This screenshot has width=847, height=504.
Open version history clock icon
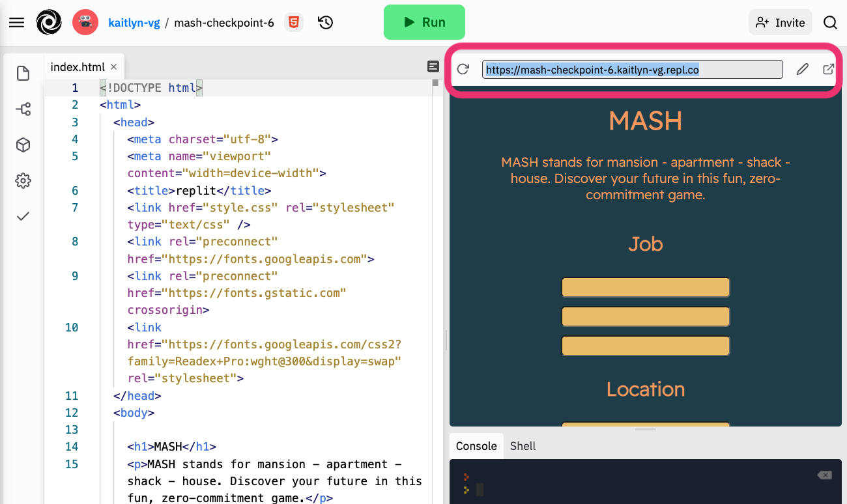click(326, 23)
